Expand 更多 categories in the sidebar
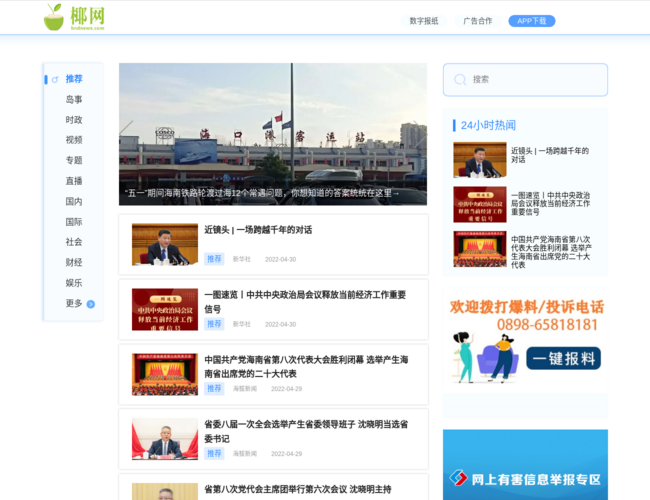Image resolution: width=650 pixels, height=500 pixels. point(74,303)
